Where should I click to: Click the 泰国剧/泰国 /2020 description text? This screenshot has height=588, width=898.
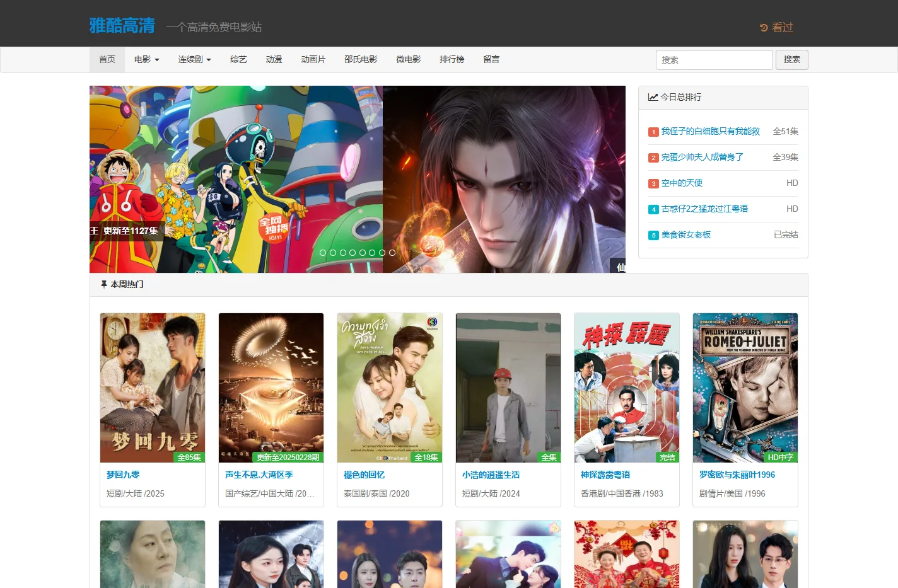click(x=376, y=493)
